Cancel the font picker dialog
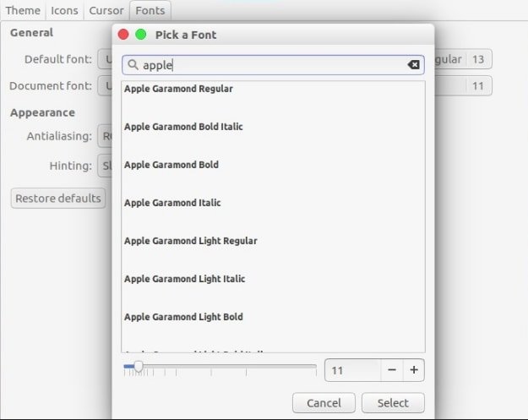 (x=324, y=403)
